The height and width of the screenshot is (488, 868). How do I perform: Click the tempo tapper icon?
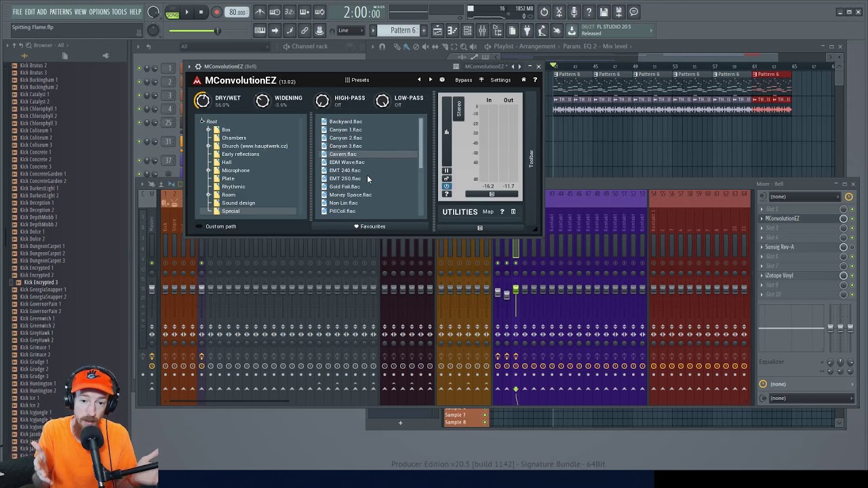[542, 30]
